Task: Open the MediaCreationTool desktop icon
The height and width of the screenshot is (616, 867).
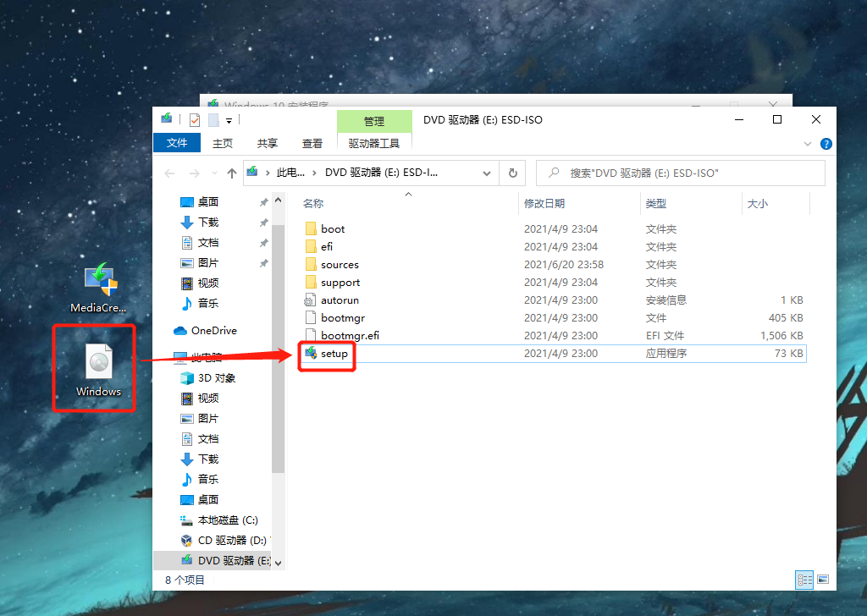Action: [100, 288]
